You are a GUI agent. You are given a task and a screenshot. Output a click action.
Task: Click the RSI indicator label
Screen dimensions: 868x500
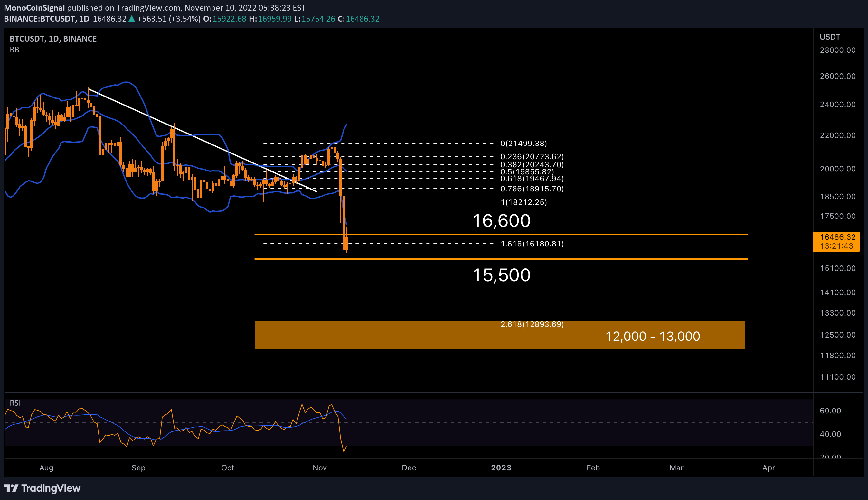point(15,403)
